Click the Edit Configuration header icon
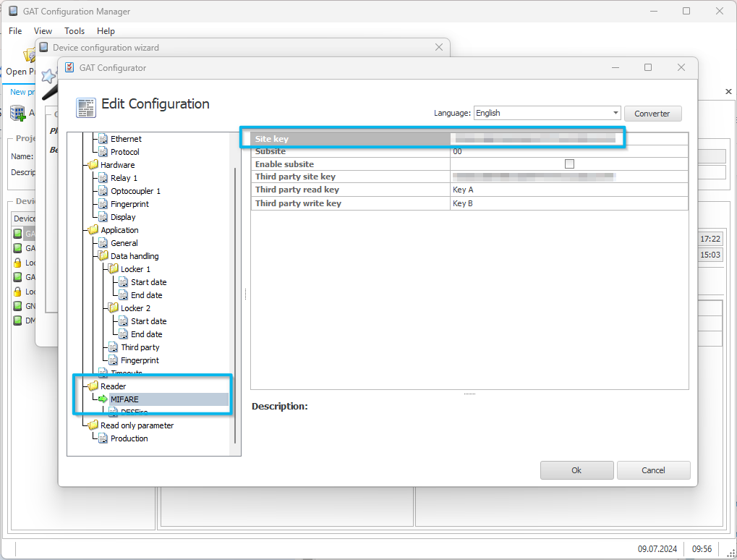The image size is (737, 560). coord(86,108)
